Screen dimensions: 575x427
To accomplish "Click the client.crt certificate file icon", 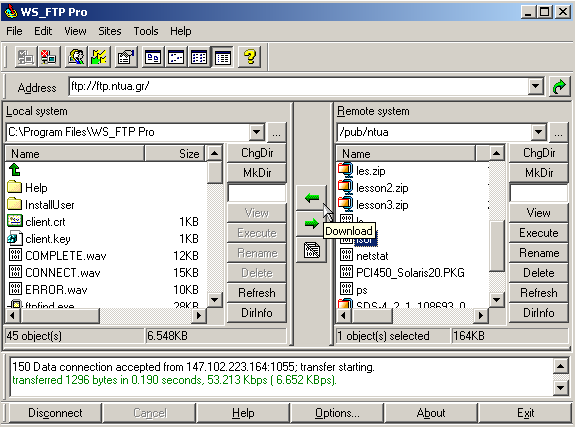I will (15, 221).
